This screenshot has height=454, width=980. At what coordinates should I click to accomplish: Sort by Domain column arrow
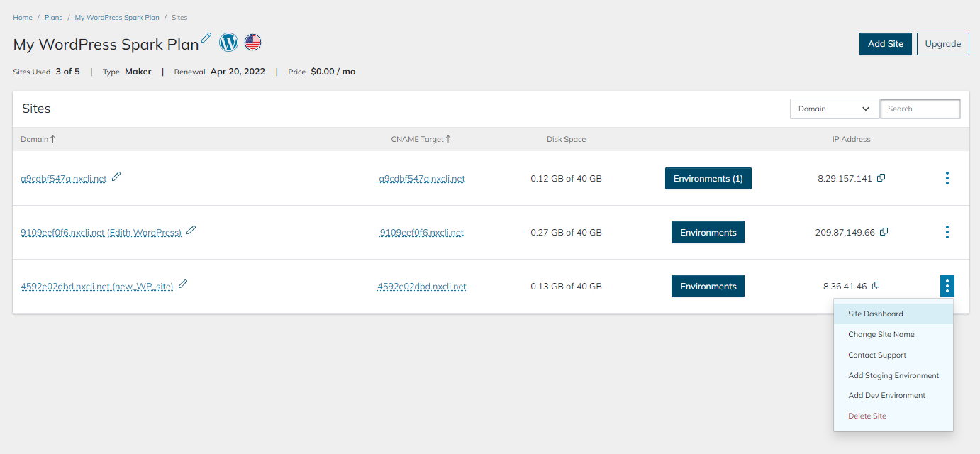point(52,139)
